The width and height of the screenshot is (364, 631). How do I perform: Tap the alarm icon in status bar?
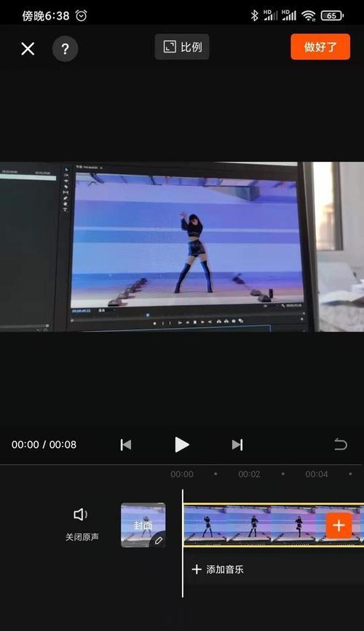(82, 16)
